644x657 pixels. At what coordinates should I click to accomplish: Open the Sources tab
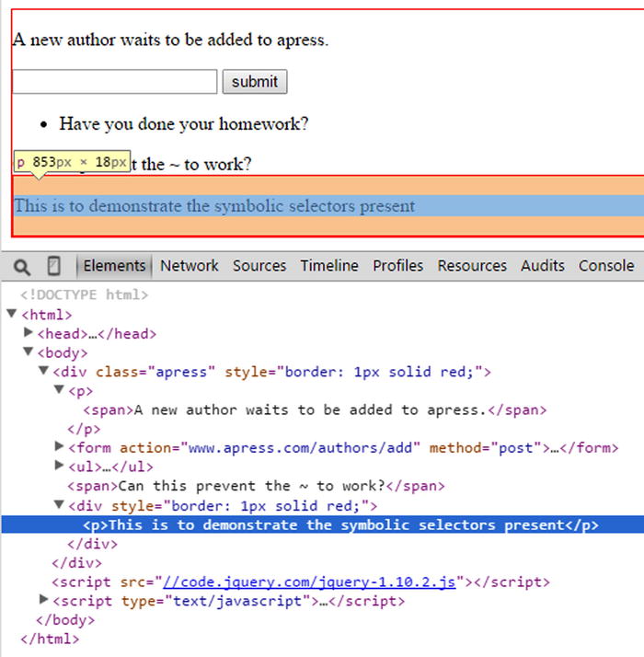tap(259, 266)
